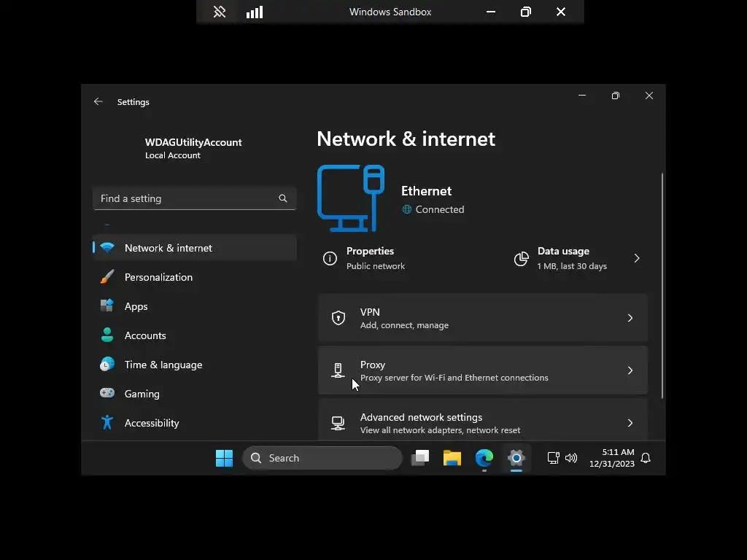Expand the Advanced network settings chevron
Image resolution: width=747 pixels, height=560 pixels.
pyautogui.click(x=630, y=423)
